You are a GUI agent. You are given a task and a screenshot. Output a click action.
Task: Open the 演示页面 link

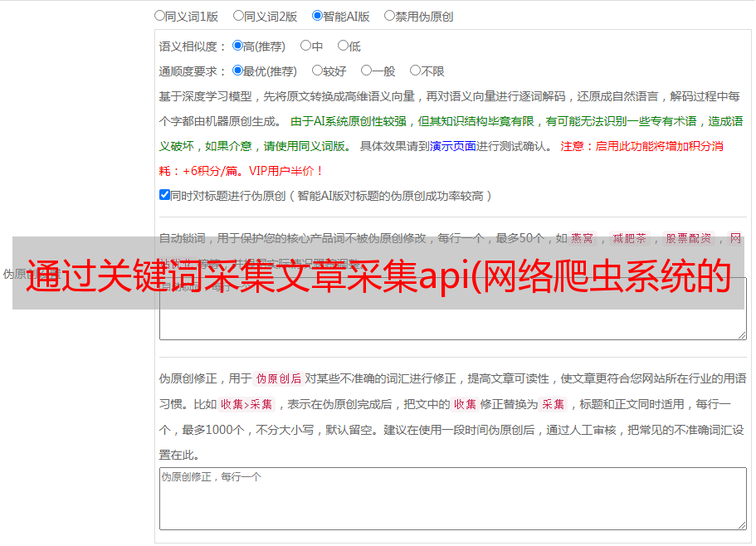[x=453, y=146]
